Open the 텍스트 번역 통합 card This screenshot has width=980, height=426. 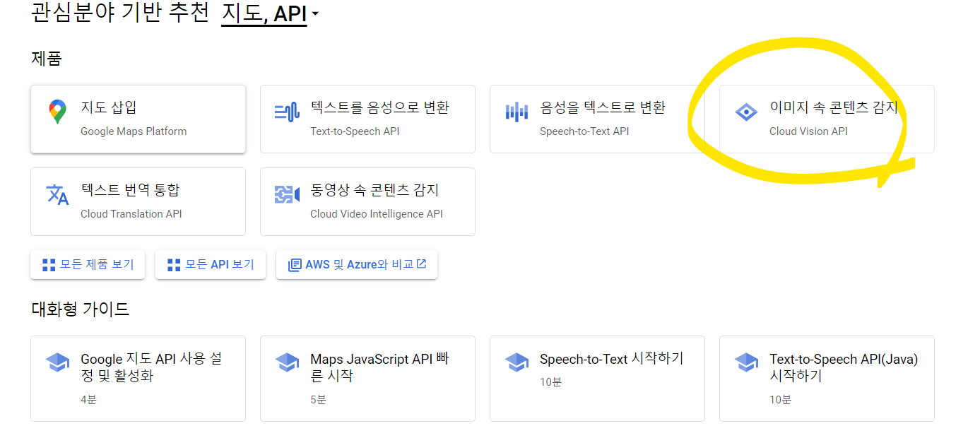pos(138,201)
